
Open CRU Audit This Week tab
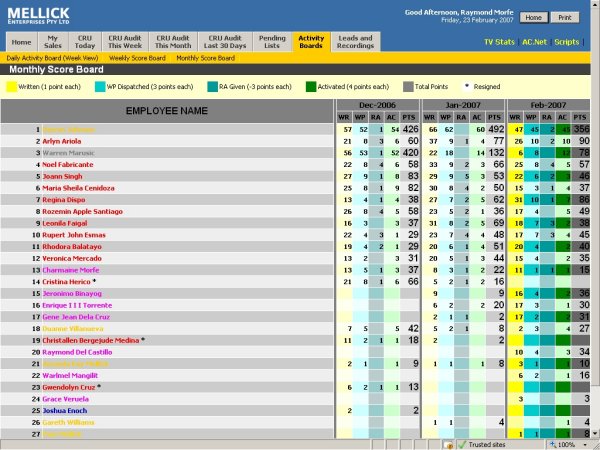125,42
